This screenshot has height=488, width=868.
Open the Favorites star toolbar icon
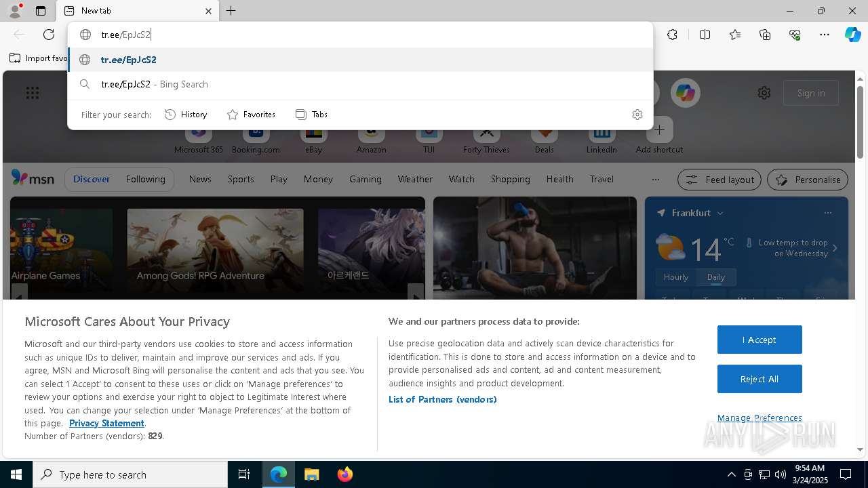pos(735,35)
